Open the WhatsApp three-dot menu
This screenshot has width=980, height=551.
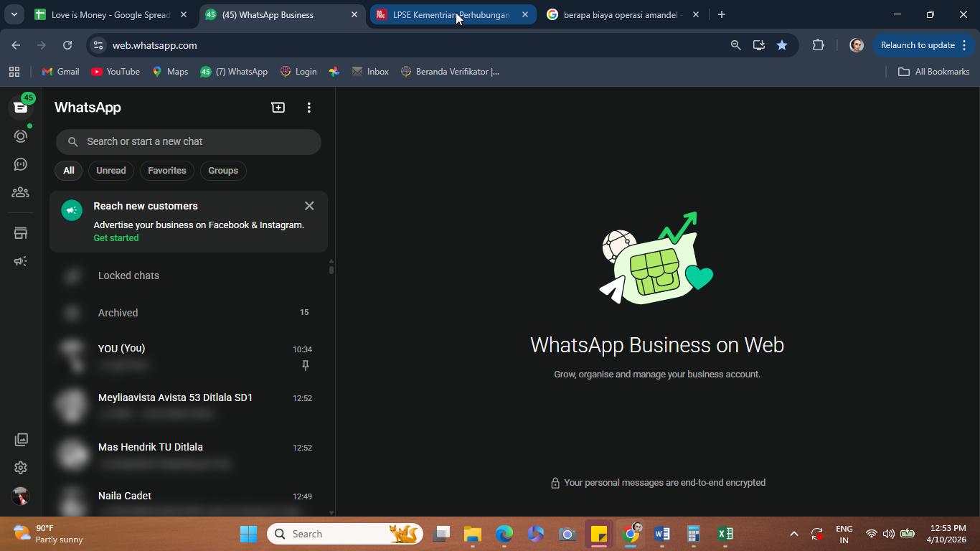coord(309,108)
